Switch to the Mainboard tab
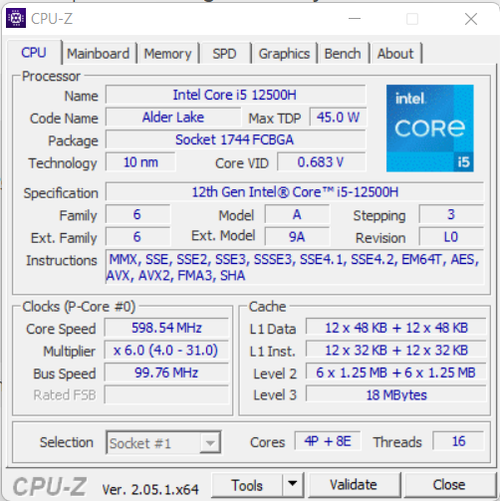Screen dimensions: 500x501 [98, 54]
